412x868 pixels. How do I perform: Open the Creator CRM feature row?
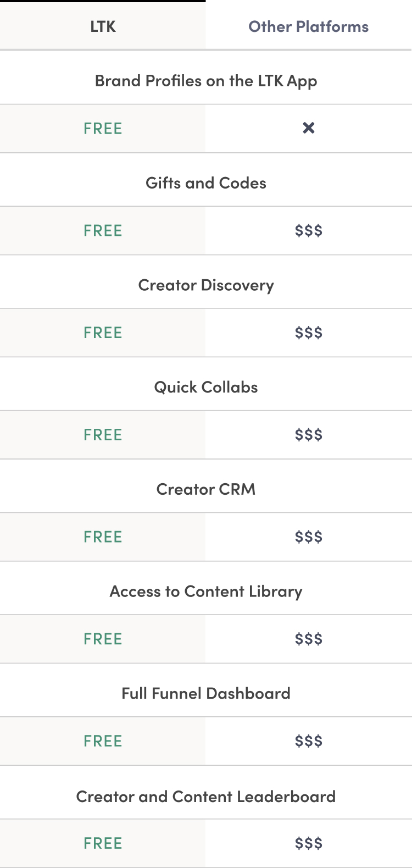tap(206, 489)
